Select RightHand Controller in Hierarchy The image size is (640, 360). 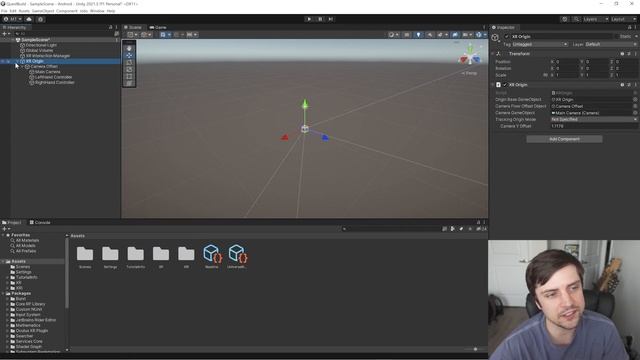(x=55, y=82)
